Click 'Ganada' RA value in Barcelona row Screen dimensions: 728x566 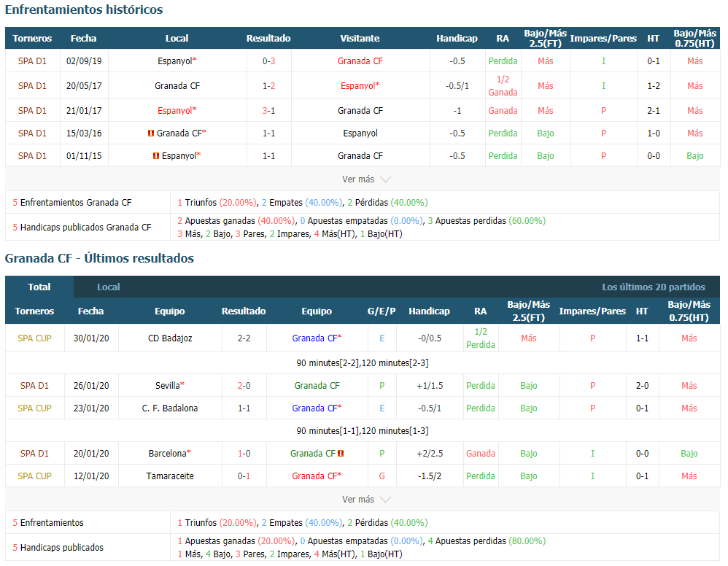[x=481, y=454]
